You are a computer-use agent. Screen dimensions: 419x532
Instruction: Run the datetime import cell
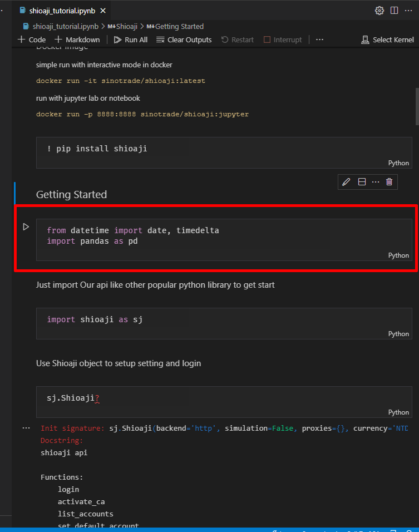point(26,226)
